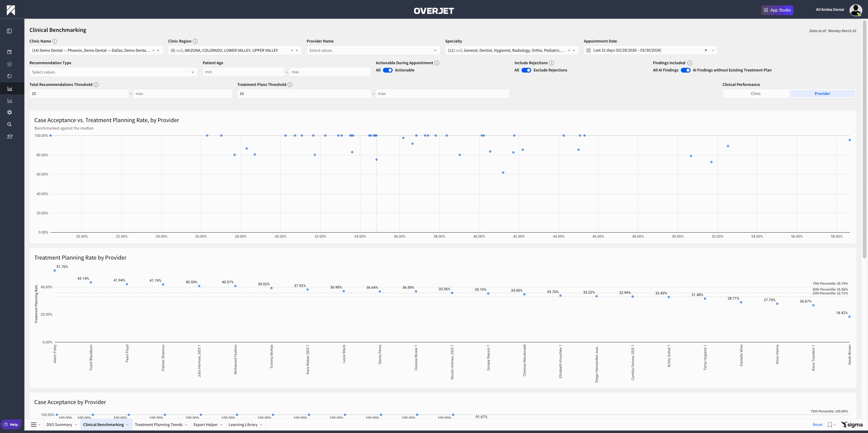Select Clinic in the Clinical Performance switcher
Image resolution: width=868 pixels, height=433 pixels.
tap(756, 93)
